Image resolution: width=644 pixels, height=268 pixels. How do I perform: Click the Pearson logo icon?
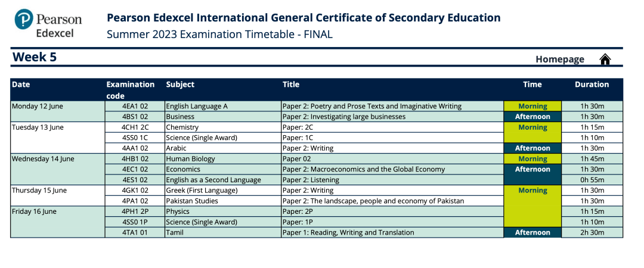tap(24, 19)
